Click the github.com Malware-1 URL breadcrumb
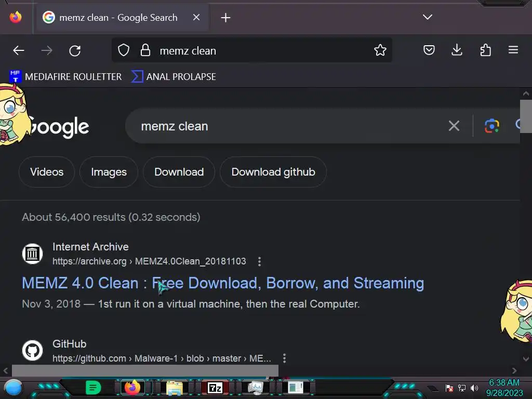The image size is (532, 399). (x=162, y=358)
